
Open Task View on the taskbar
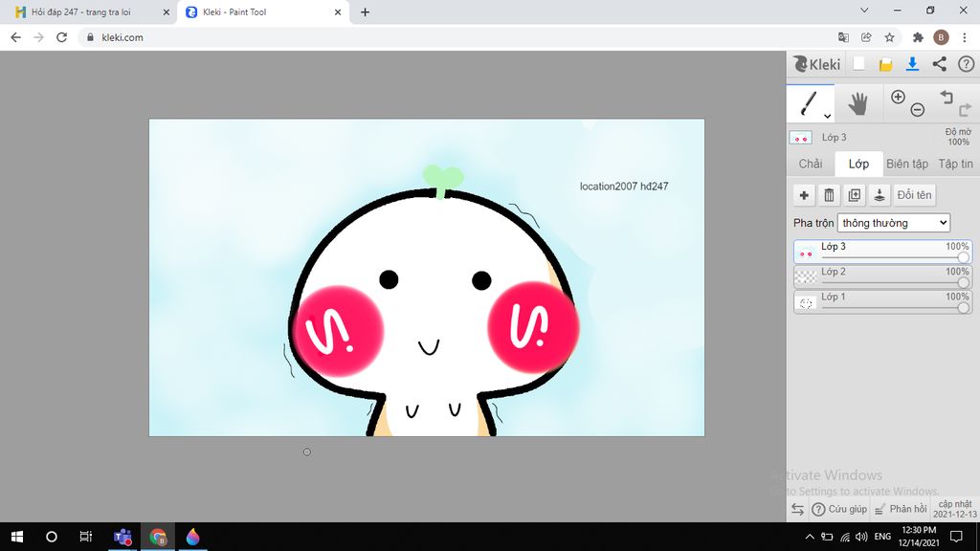86,537
